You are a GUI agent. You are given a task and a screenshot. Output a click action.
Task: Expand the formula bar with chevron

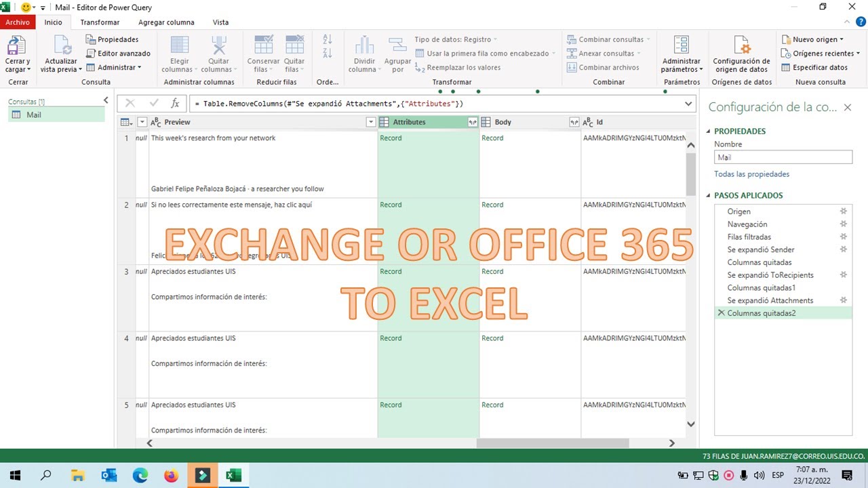click(x=689, y=104)
